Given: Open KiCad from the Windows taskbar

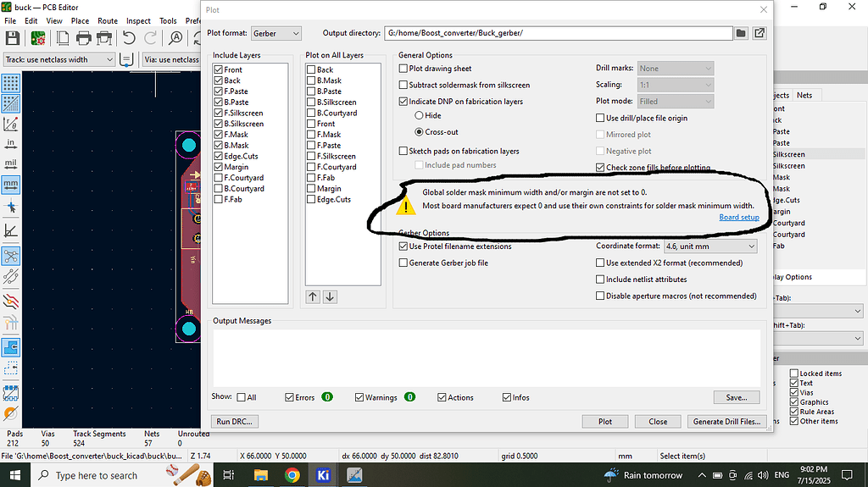Looking at the screenshot, I should tap(323, 475).
